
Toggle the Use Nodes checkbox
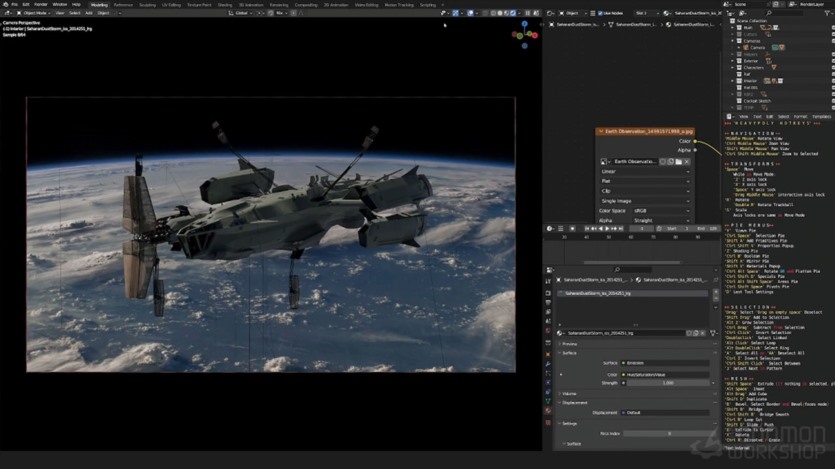tap(600, 13)
